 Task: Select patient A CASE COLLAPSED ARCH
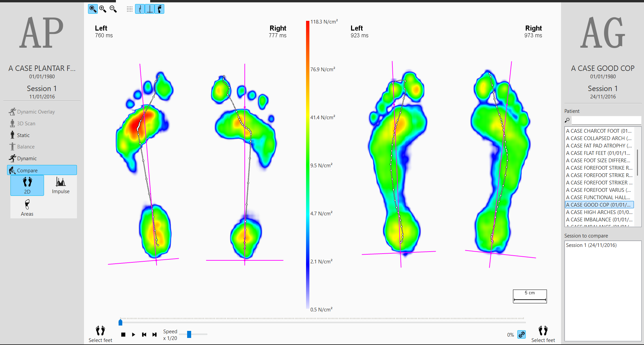point(599,138)
